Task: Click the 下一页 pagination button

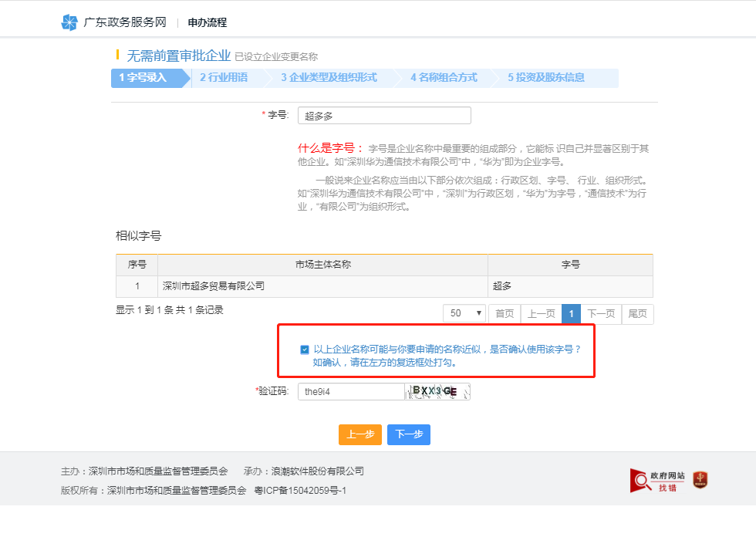Action: click(601, 313)
